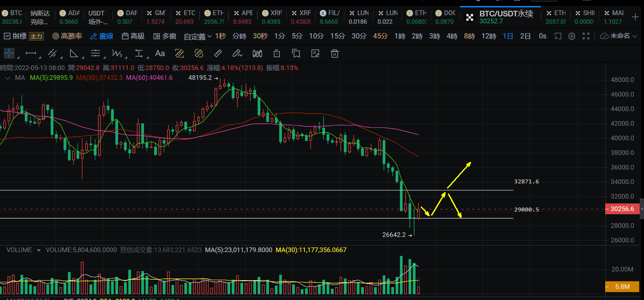The image size is (644, 300).
Task: Select the 1日 daily interval
Action: coord(508,36)
